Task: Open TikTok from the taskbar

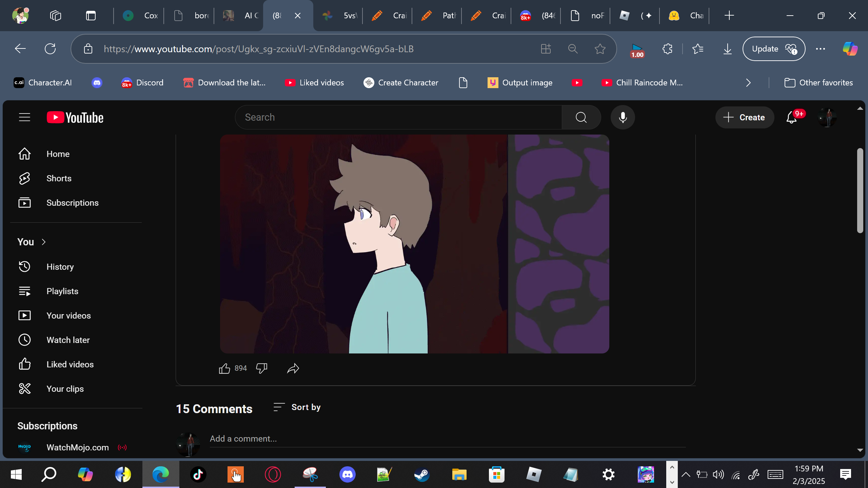Action: [x=198, y=474]
